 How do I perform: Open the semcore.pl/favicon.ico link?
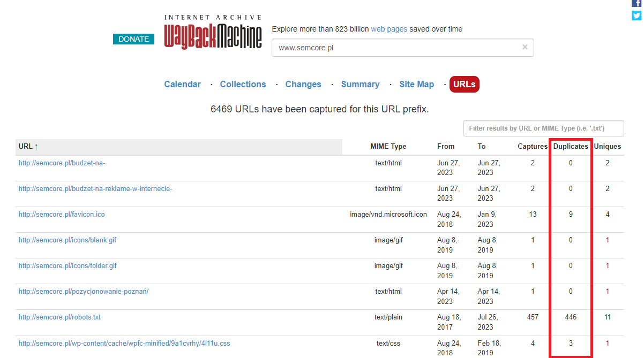(x=62, y=214)
